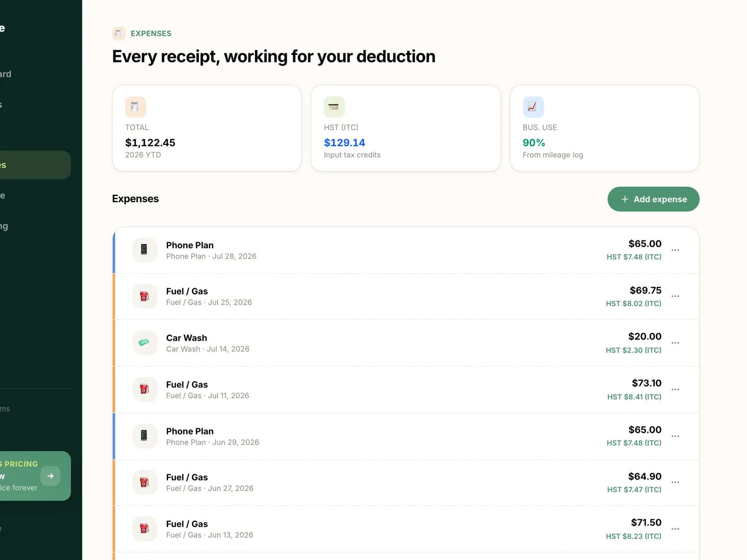
Task: Click the soap icon for the Car Wash entry
Action: click(145, 343)
